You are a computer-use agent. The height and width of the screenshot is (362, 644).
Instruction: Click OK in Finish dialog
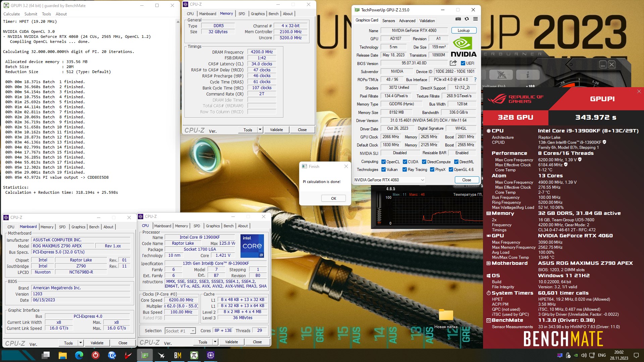[x=333, y=198]
